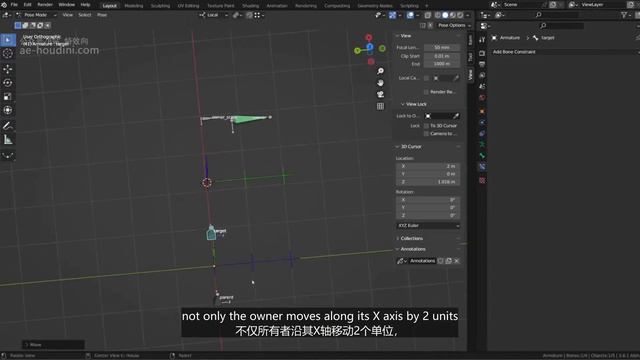Open the Tool properties tab icon

click(482, 40)
